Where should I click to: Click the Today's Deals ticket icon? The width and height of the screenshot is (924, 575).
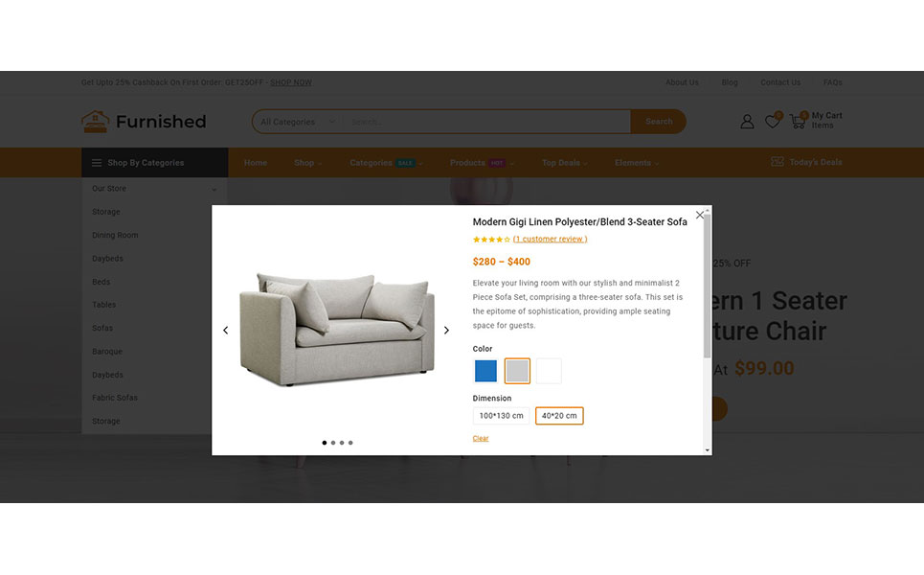[778, 162]
